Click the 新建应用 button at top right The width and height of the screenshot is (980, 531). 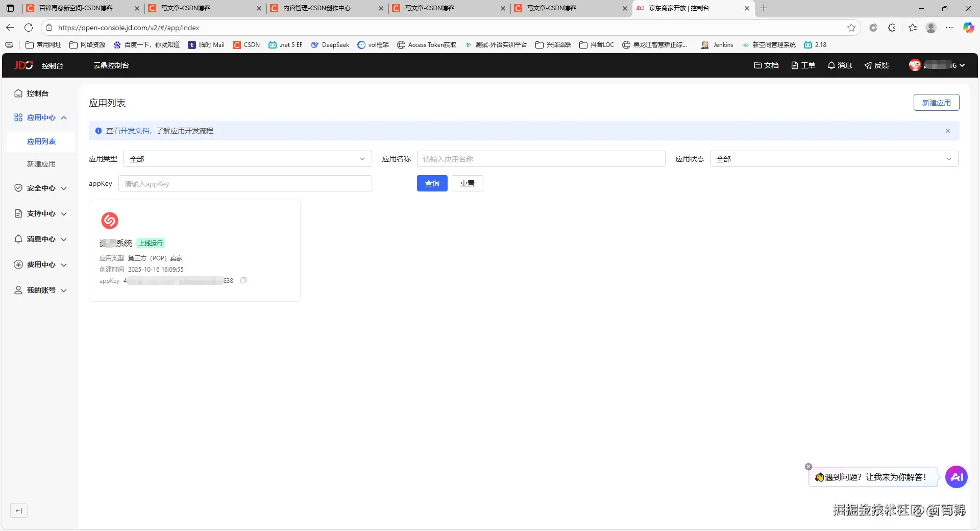pyautogui.click(x=936, y=103)
